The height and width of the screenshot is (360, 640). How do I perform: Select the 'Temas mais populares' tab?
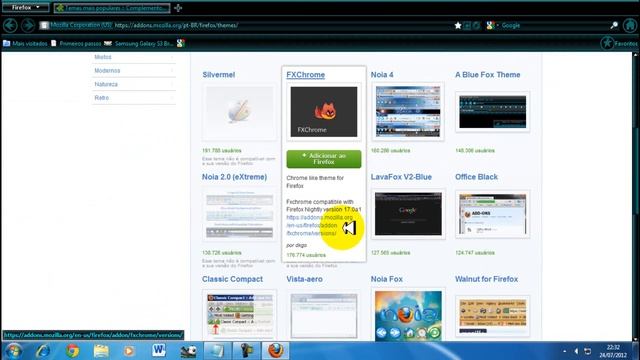(x=112, y=8)
